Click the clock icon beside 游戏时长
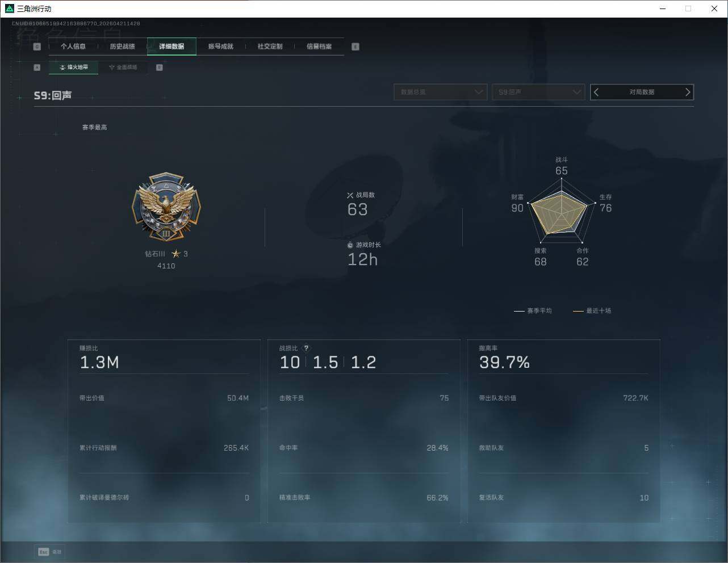728x563 pixels. tap(350, 245)
